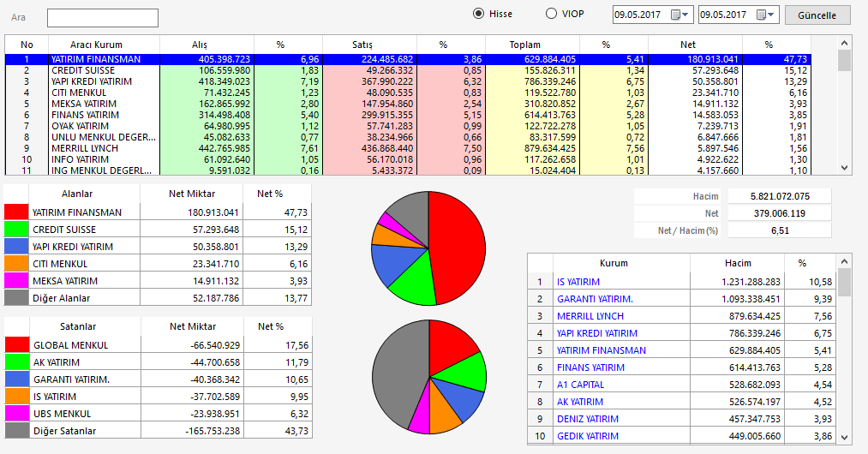Open the start date calendar dropdown

coord(680,15)
